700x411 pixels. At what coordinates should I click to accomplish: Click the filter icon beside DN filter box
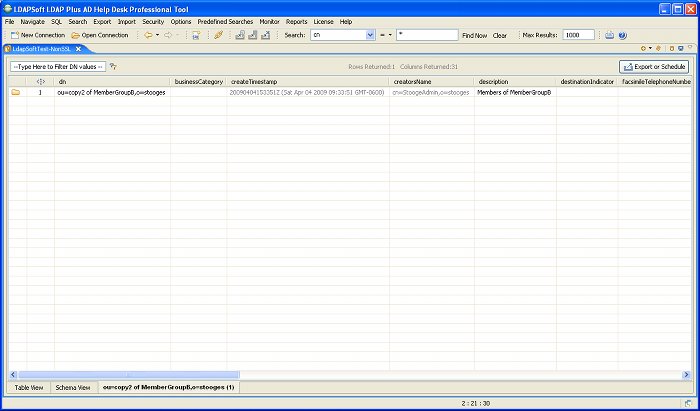coord(114,66)
